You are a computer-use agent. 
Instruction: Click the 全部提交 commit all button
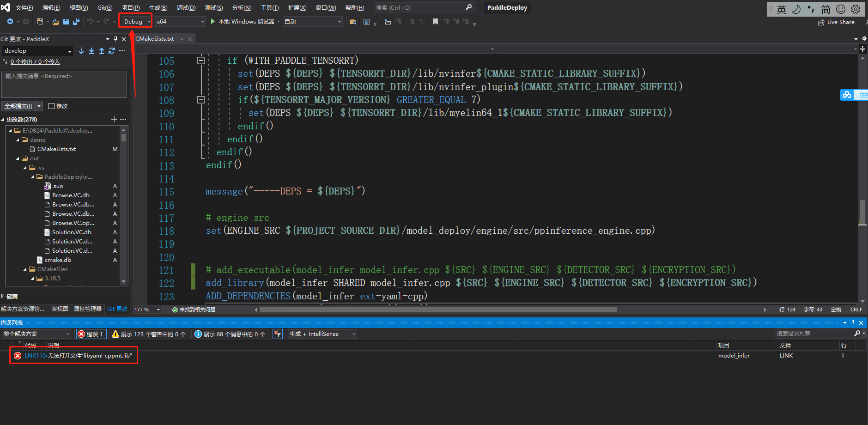[x=18, y=106]
